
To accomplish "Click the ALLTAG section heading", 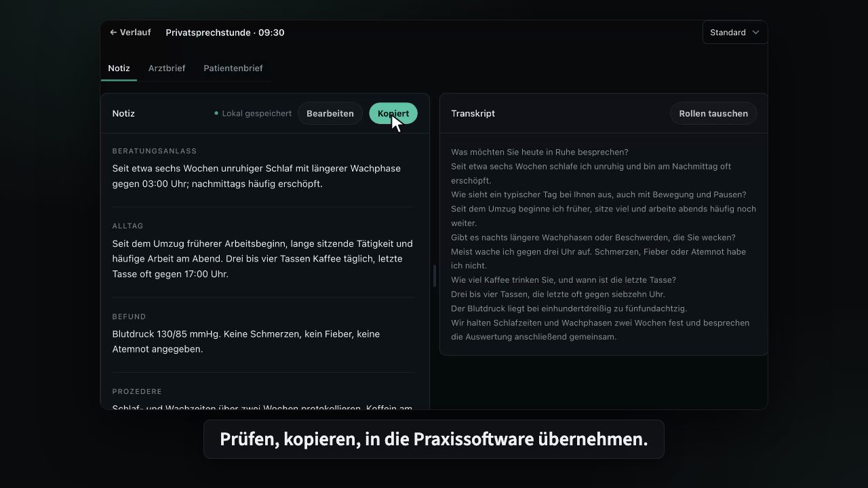I will click(x=128, y=226).
